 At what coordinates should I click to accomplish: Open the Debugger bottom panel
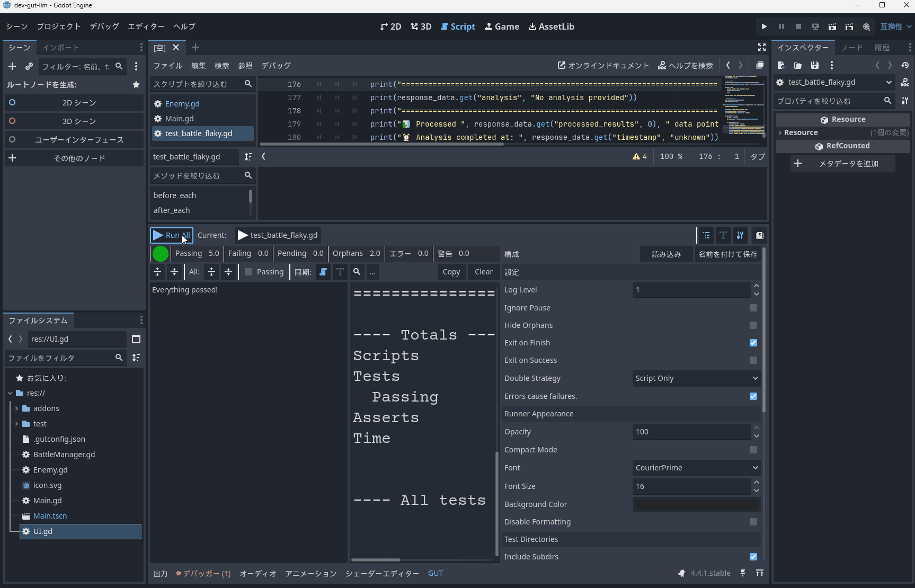point(203,573)
